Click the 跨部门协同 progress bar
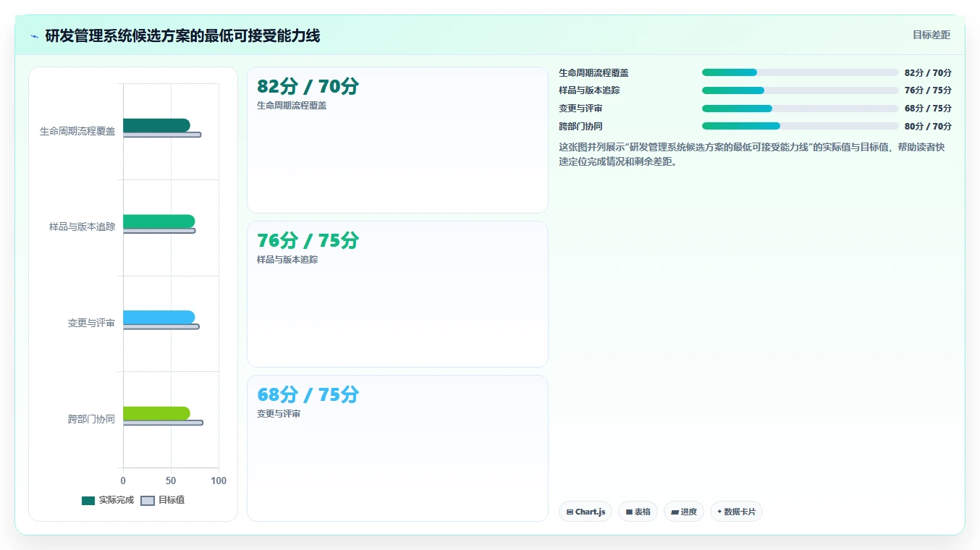The image size is (980, 550). 800,126
